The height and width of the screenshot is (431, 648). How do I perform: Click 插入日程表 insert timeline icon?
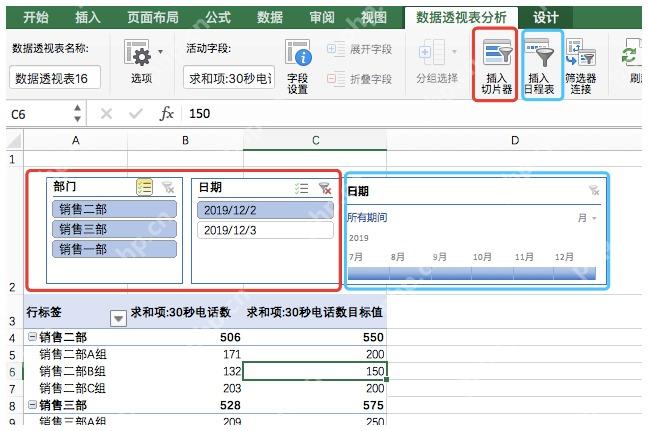tap(539, 52)
